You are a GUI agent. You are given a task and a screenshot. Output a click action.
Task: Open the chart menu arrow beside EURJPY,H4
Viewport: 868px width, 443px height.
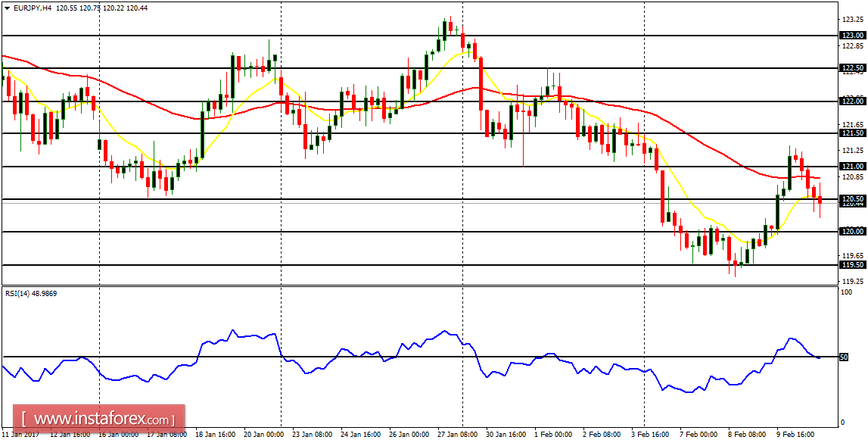(x=7, y=8)
